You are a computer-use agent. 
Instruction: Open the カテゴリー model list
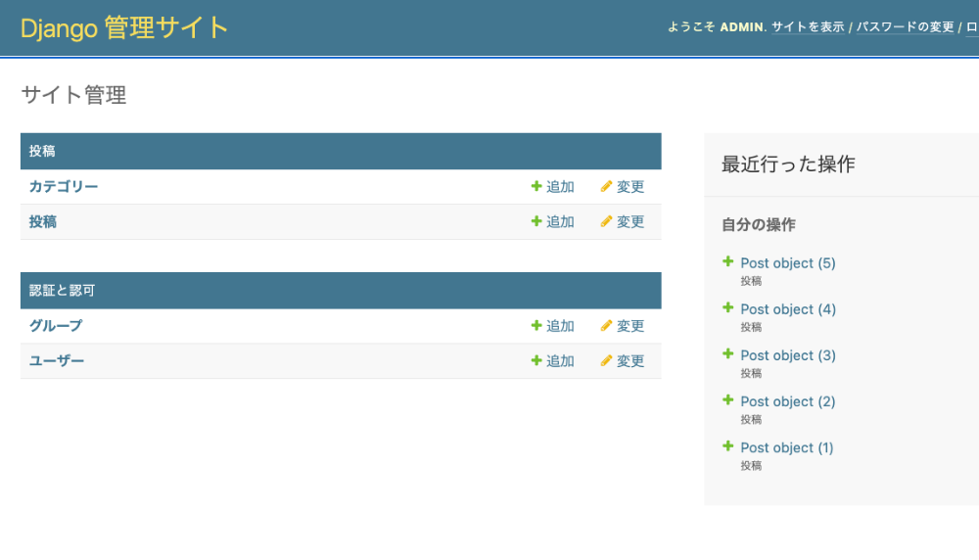63,187
